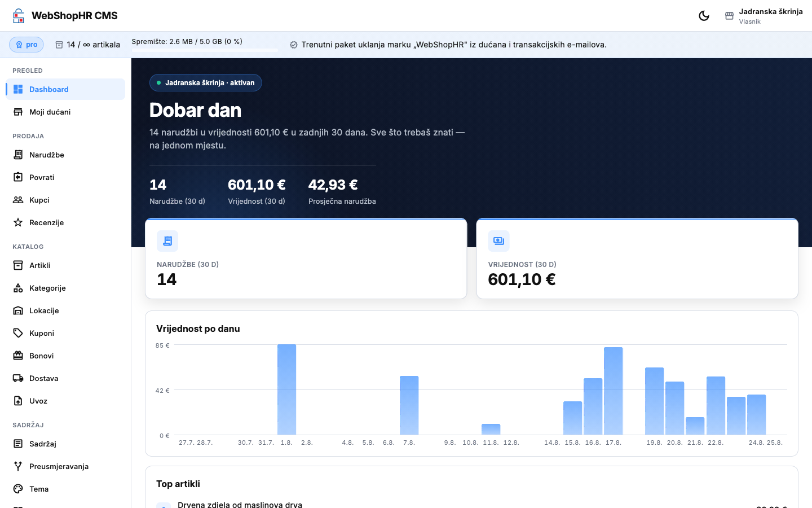Click the Bonovi gift card icon
Image resolution: width=812 pixels, height=508 pixels.
18,356
